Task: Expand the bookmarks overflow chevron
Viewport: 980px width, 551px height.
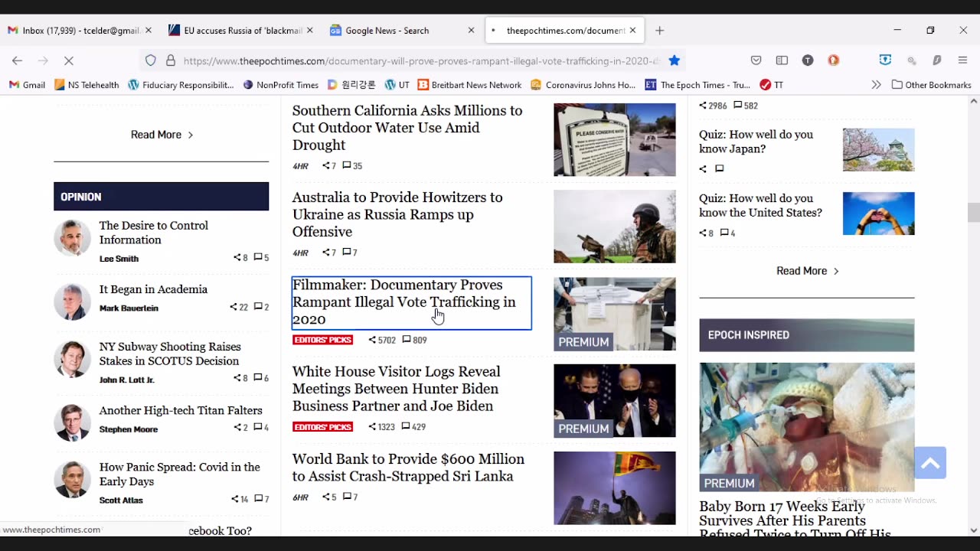Action: pos(876,85)
